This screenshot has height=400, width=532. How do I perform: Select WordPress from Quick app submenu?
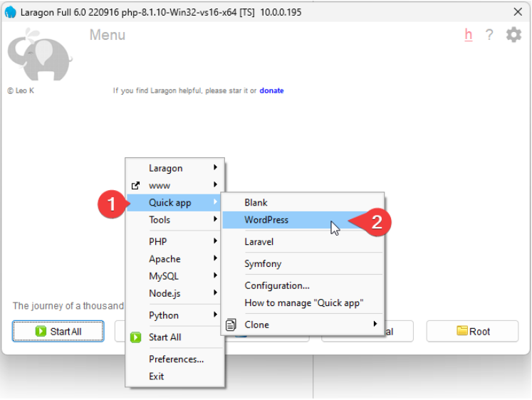[266, 220]
